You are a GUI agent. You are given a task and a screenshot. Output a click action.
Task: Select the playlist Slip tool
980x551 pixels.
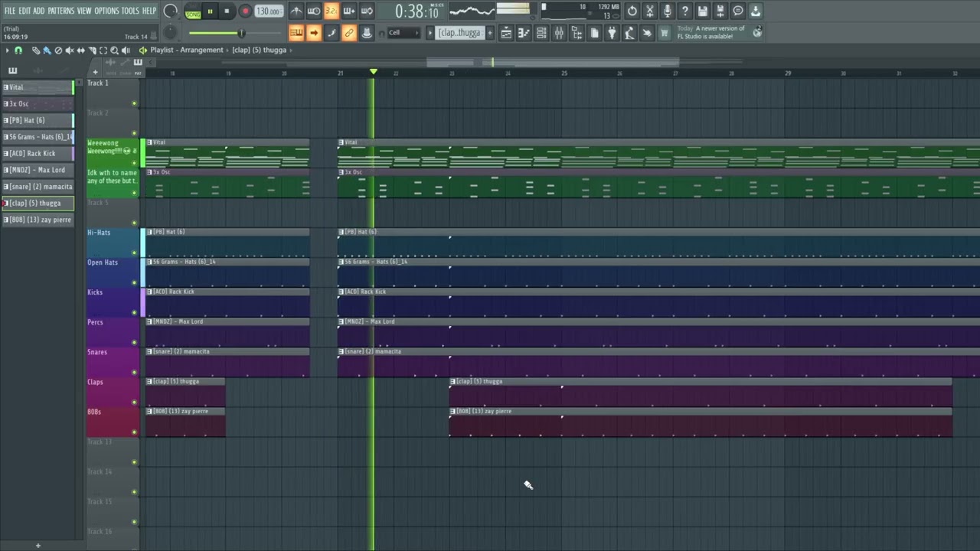point(81,51)
